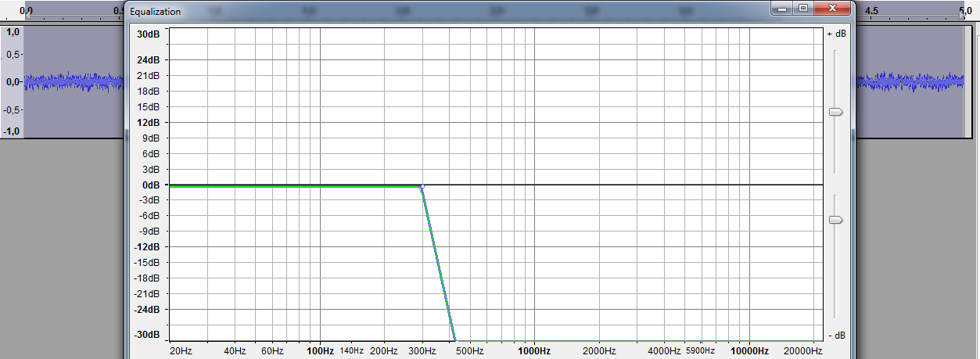Viewport: 980px width, 359px height.
Task: Click the 0dB line at 1000Hz
Action: tap(535, 185)
